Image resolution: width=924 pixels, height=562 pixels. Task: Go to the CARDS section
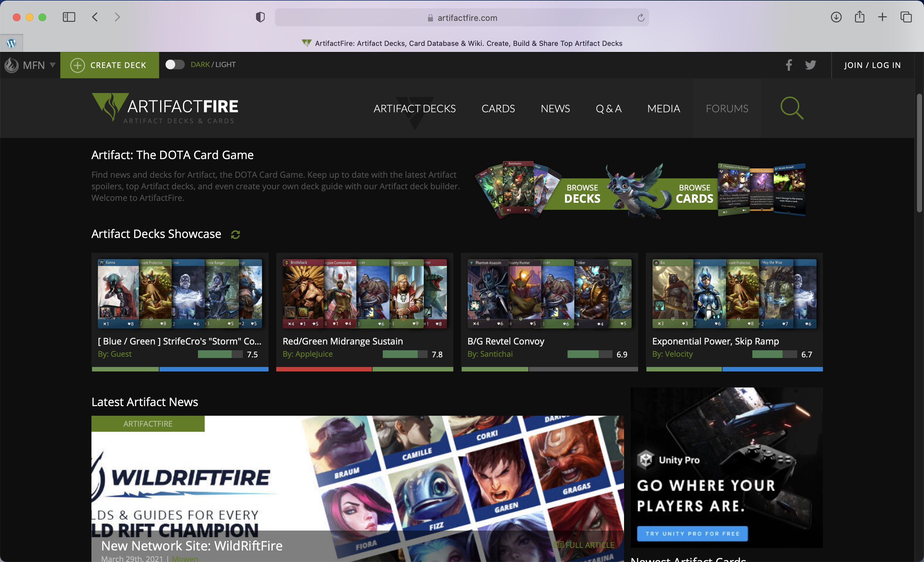point(498,108)
